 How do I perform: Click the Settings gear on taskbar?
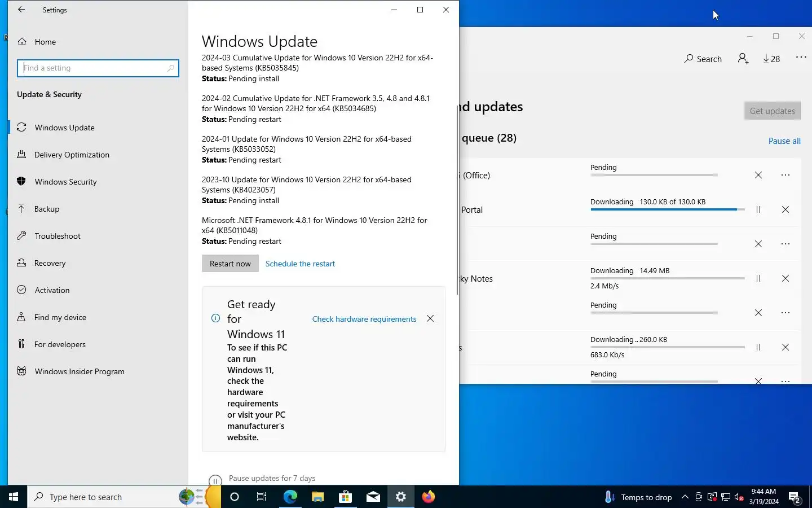click(x=401, y=497)
